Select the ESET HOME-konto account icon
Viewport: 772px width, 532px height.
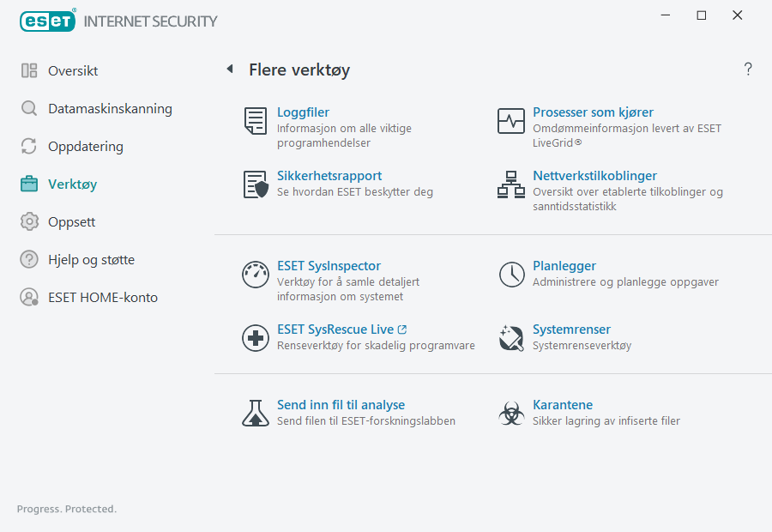pos(30,297)
